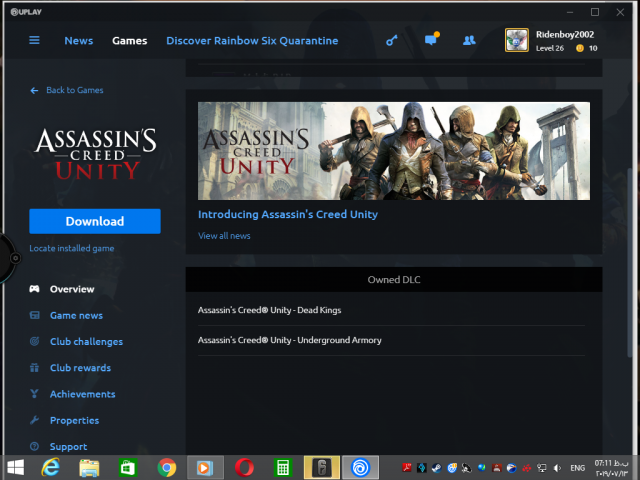Open File Explorer from taskbar
This screenshot has height=480, width=640.
(89, 468)
